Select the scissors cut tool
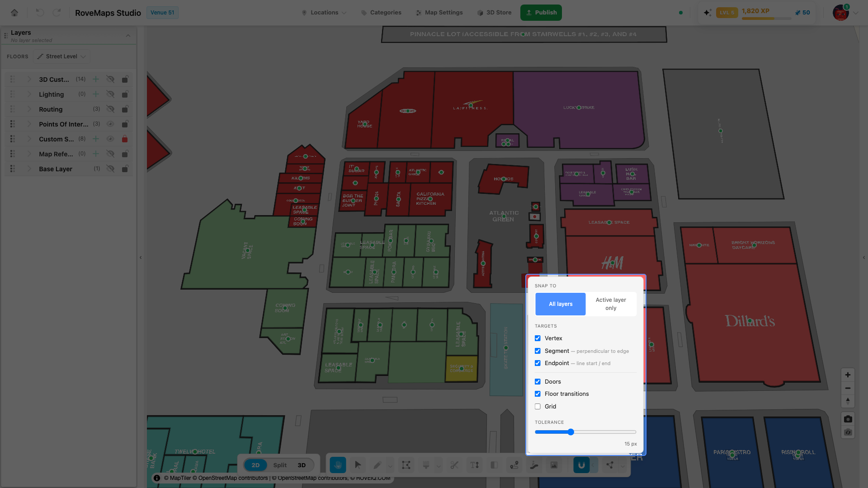Image resolution: width=868 pixels, height=488 pixels. point(454,465)
